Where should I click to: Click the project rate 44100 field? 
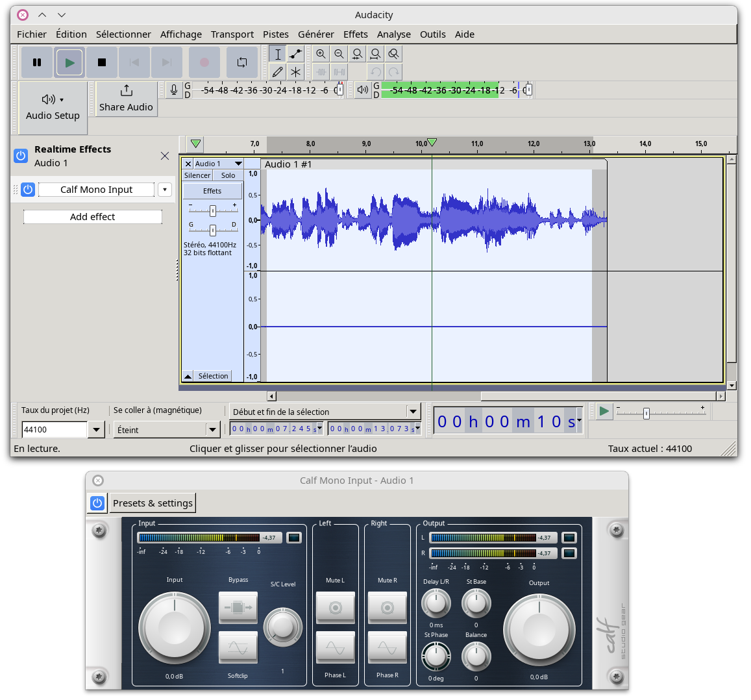pos(55,430)
